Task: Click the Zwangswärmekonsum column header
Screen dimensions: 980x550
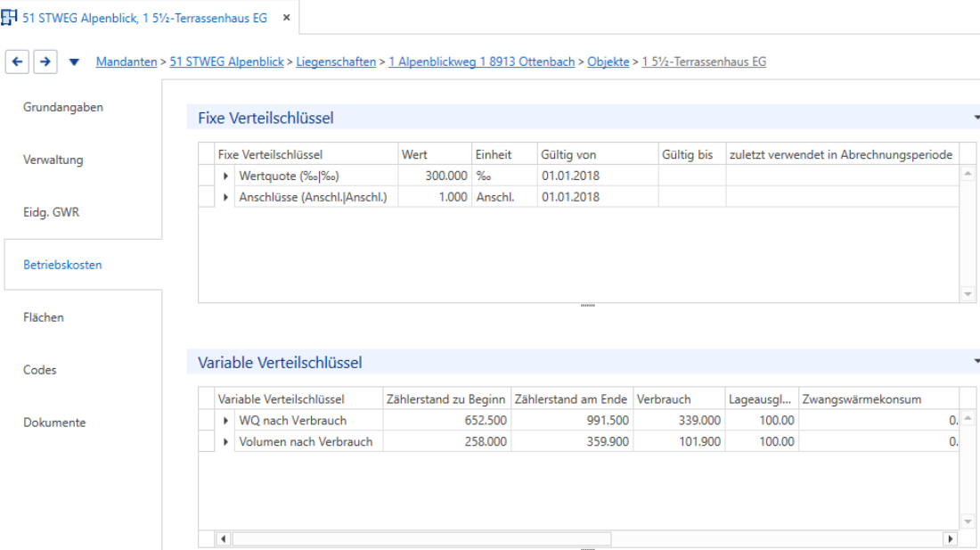Action: 878,398
